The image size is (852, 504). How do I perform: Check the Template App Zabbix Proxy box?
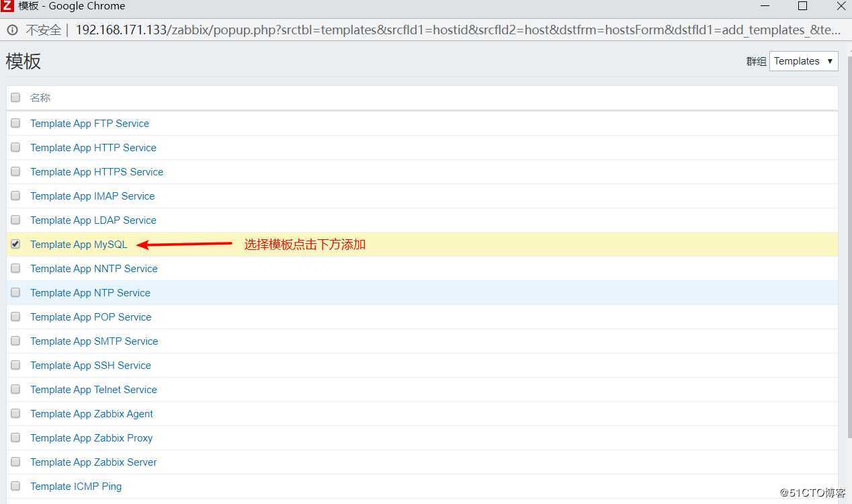(x=15, y=437)
